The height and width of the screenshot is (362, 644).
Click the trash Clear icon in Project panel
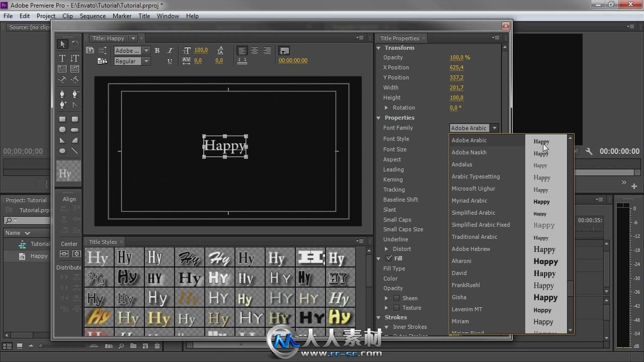pos(157,346)
